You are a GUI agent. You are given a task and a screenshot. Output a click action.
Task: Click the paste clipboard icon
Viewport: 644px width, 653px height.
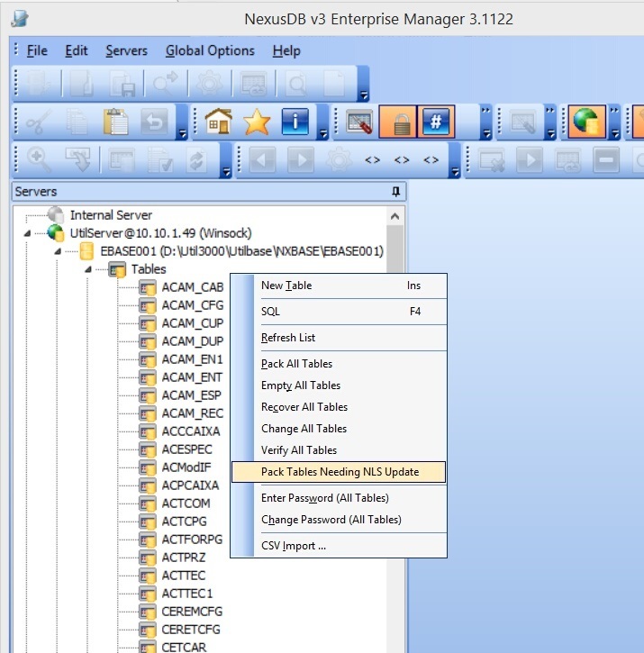tap(115, 122)
